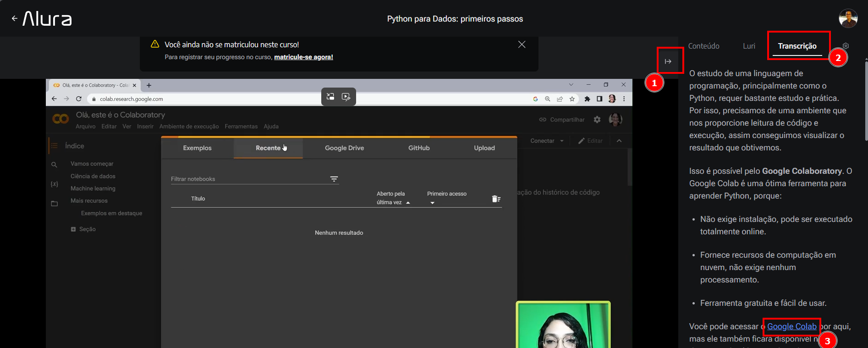
Task: Click the Google icon in address bar
Action: 535,99
